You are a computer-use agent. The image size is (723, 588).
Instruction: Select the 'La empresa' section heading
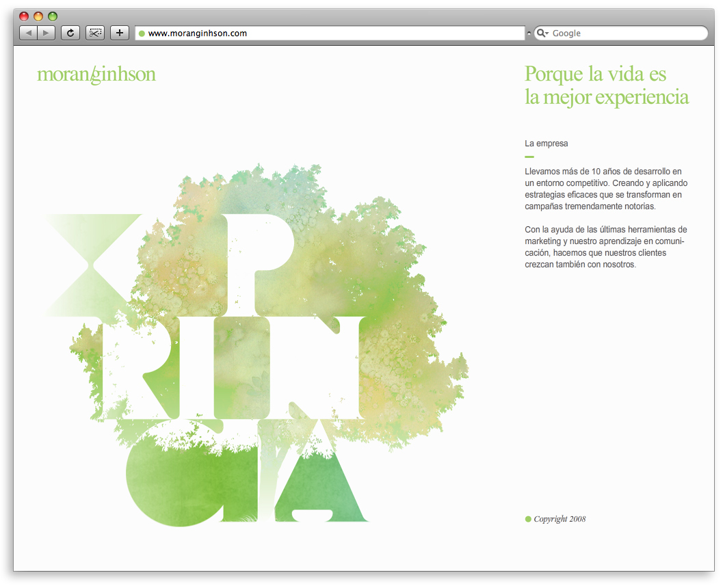pos(546,144)
